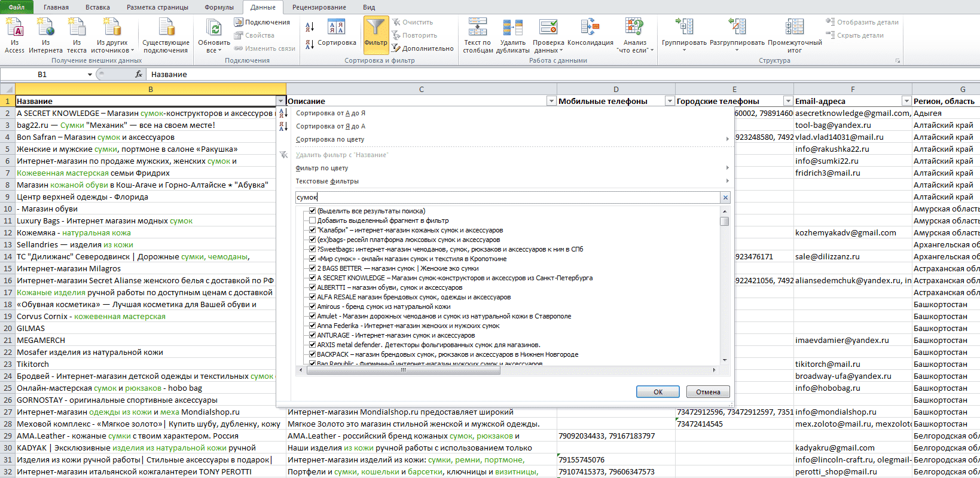Switch to the Разметка страницы tab

point(157,7)
